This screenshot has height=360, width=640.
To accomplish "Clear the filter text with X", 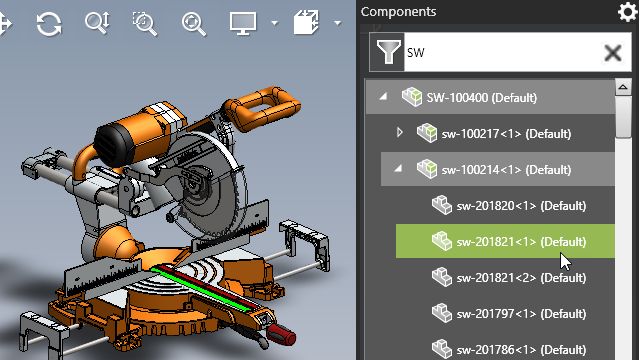I will point(612,53).
